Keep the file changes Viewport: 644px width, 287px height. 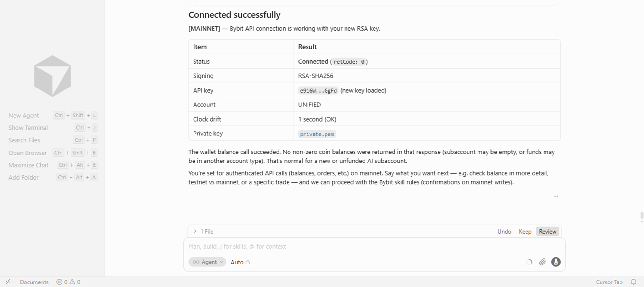525,231
